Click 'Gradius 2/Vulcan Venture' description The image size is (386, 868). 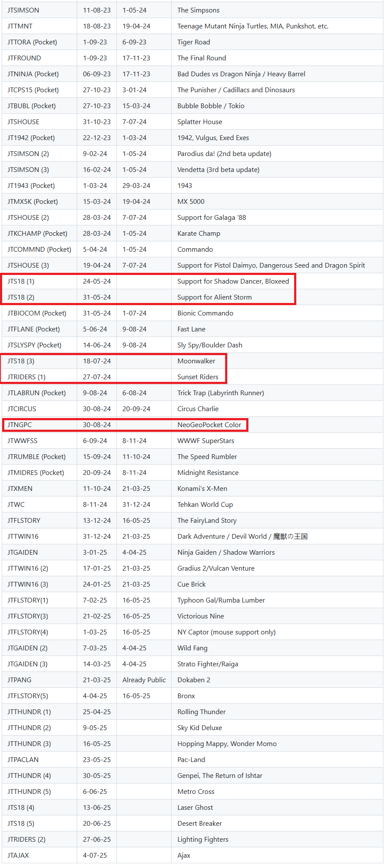216,568
